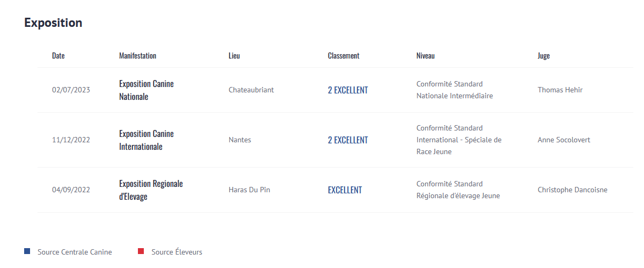The height and width of the screenshot is (268, 644).
Task: Click the Juge column header
Action: [544, 56]
